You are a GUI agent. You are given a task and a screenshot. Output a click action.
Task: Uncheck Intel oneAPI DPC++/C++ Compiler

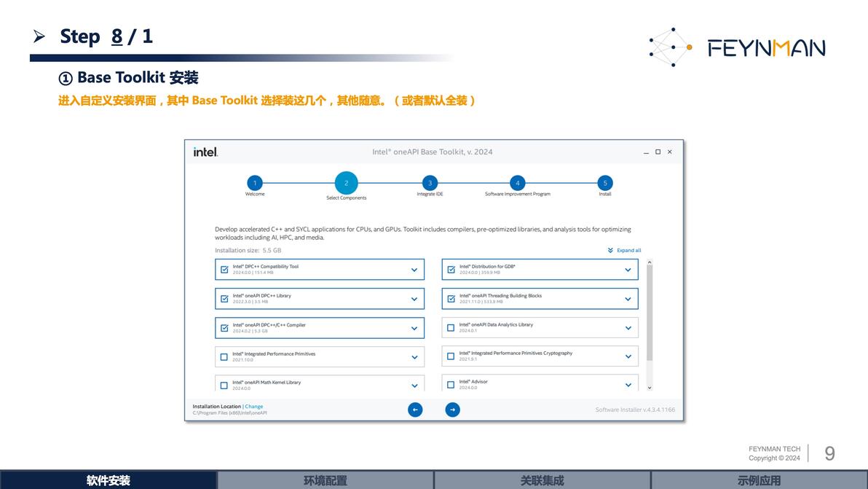coord(224,328)
